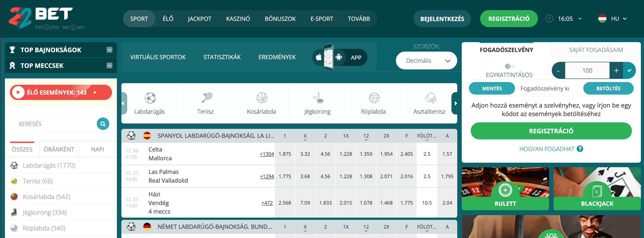Open the time zone dropdown next to 16:05
644x238 pixels.
580,19
